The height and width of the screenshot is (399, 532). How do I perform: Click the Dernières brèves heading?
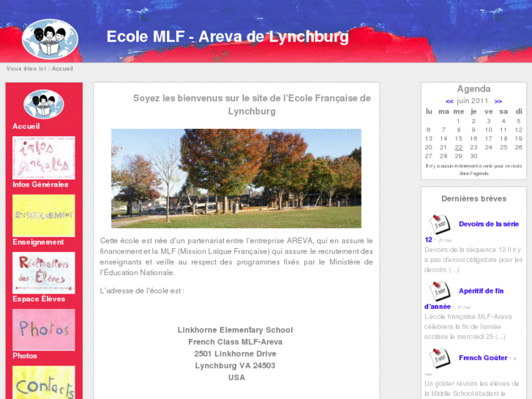point(474,198)
